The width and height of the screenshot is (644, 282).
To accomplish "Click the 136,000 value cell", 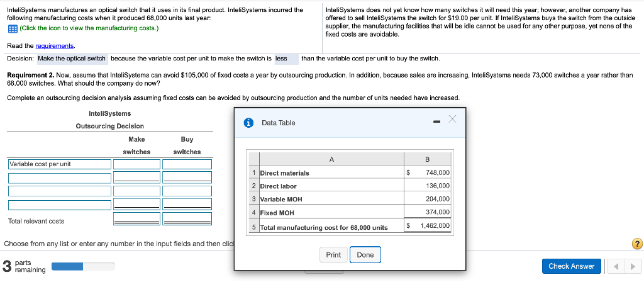I will tap(428, 186).
